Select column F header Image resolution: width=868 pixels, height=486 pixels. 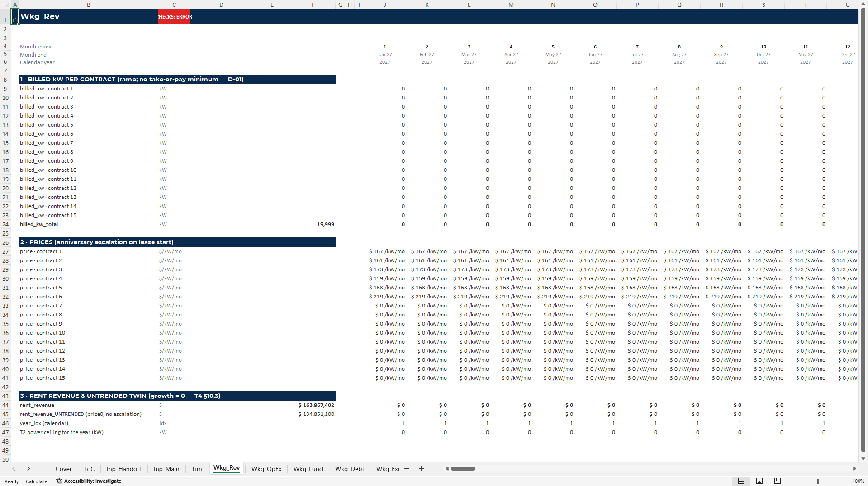click(x=313, y=5)
